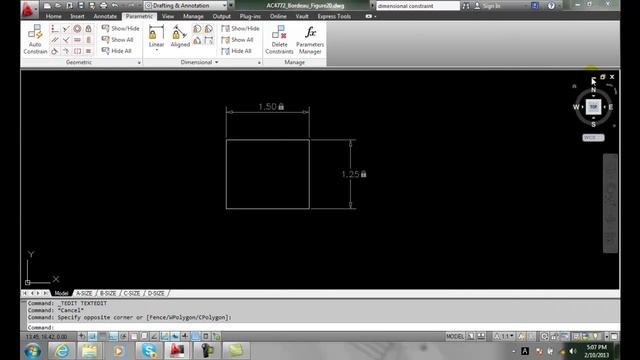
Task: Open the WCS dropdown below ViewCube
Action: [x=593, y=138]
